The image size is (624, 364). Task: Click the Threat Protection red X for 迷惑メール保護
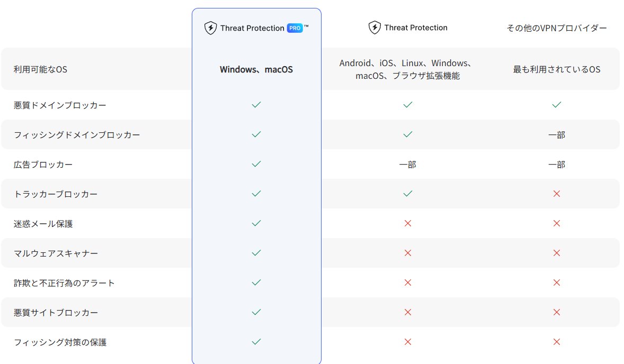[x=407, y=223]
